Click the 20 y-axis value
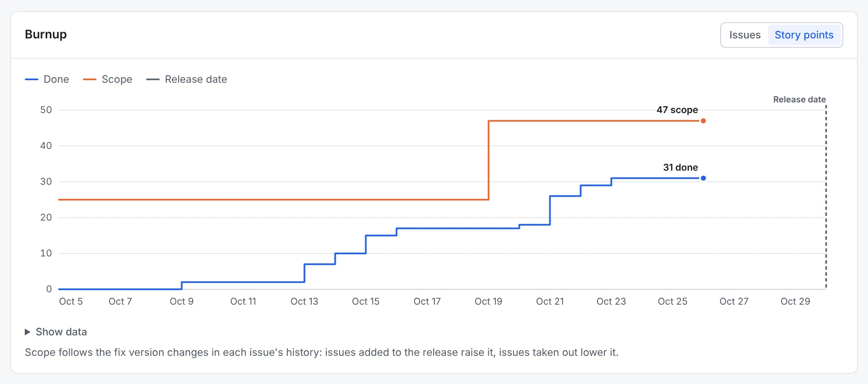 coord(46,218)
